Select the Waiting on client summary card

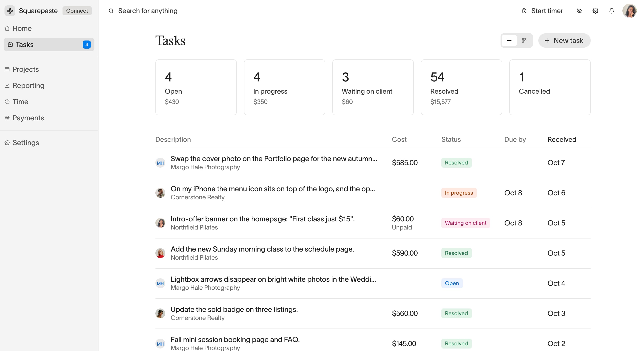373,87
